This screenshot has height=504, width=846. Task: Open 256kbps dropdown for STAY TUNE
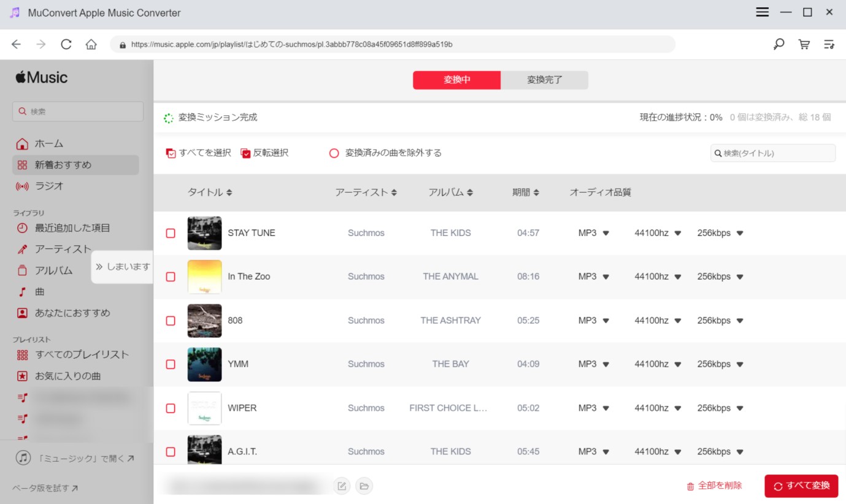pyautogui.click(x=720, y=233)
